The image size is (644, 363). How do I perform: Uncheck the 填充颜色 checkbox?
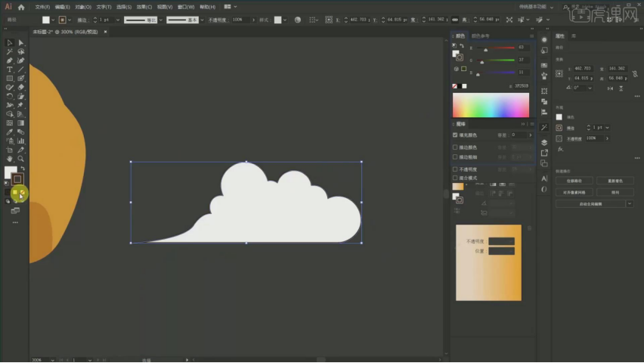click(x=455, y=135)
